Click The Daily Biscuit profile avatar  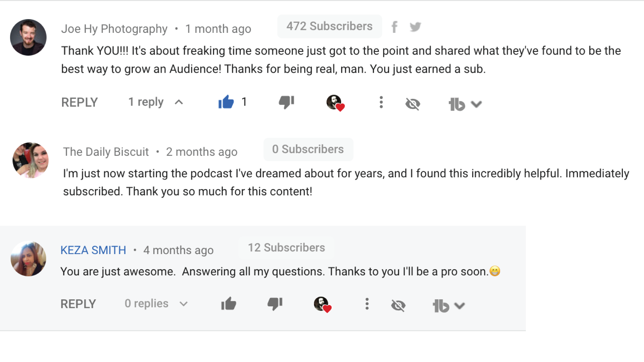point(31,160)
